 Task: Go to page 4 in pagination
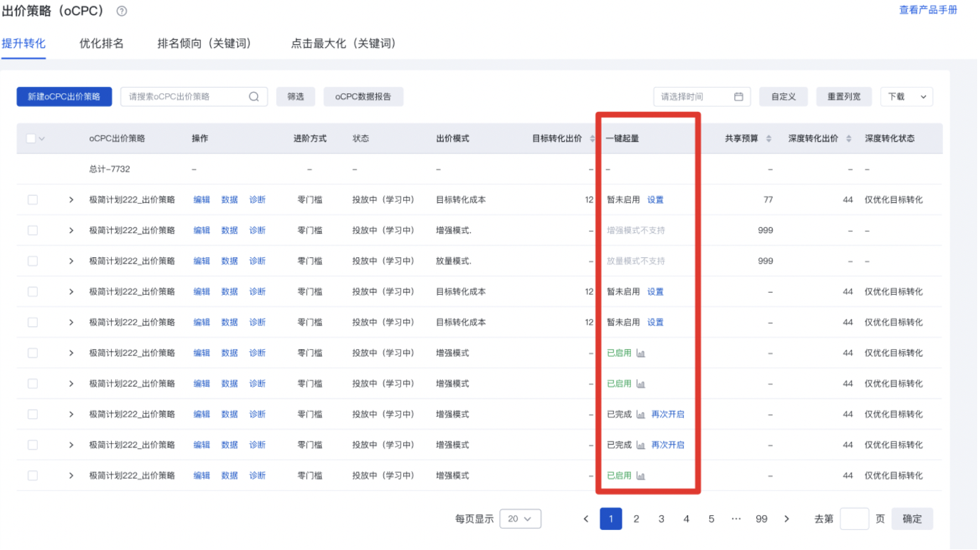point(686,519)
